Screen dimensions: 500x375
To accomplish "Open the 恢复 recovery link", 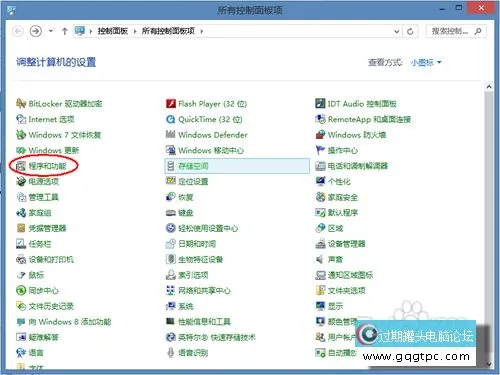I will 186,197.
